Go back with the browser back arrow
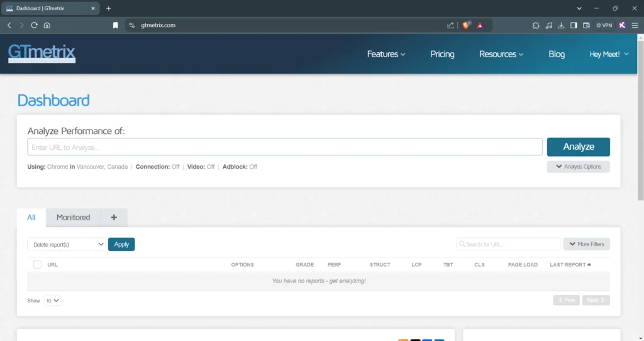Image resolution: width=644 pixels, height=341 pixels. [9, 25]
